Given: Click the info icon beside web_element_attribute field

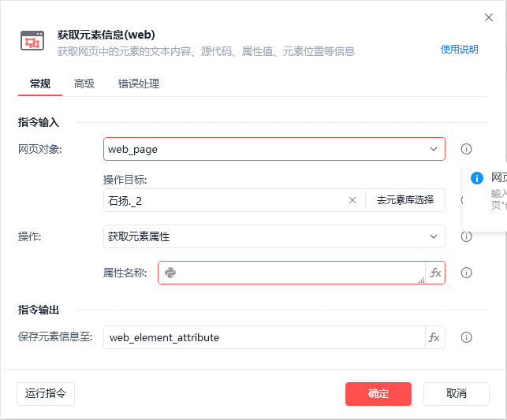Looking at the screenshot, I should tap(466, 337).
